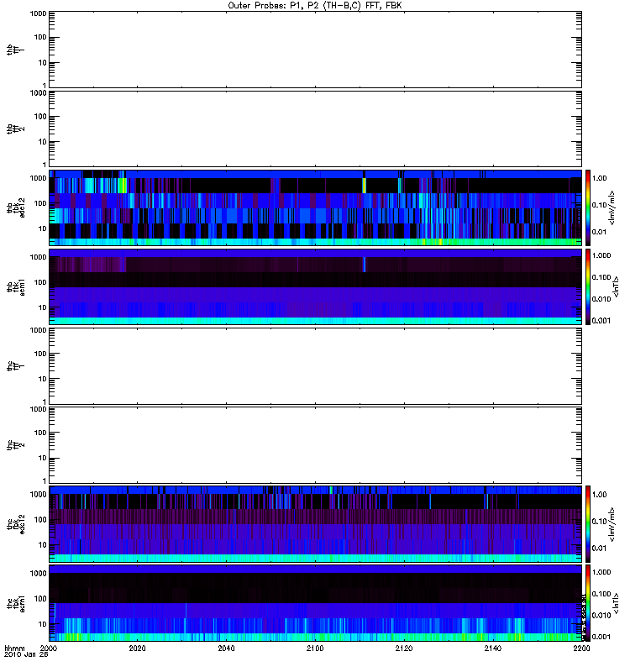Click the "<|nT|>" unit label beside thc scm1
Image resolution: width=630 pixels, height=672 pixels.
tap(616, 603)
